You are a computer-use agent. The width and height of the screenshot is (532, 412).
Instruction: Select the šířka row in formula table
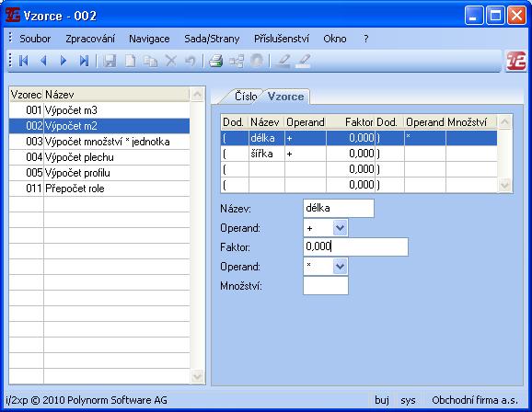click(x=359, y=154)
